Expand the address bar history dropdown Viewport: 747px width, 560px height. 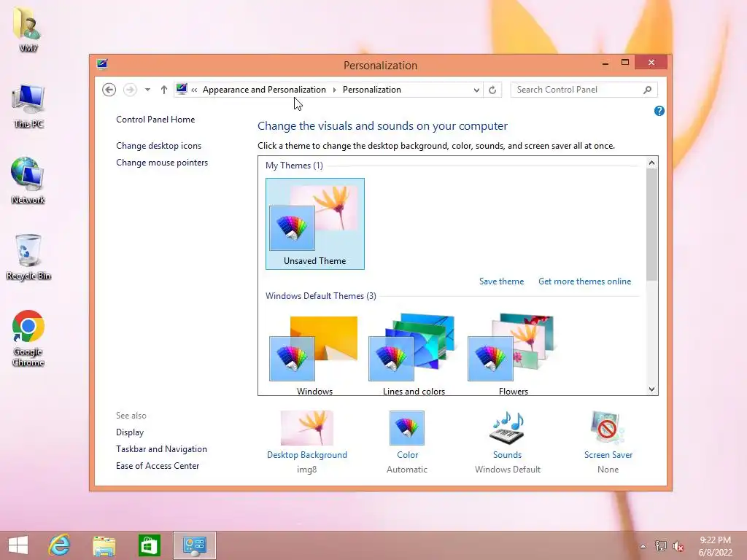[476, 90]
